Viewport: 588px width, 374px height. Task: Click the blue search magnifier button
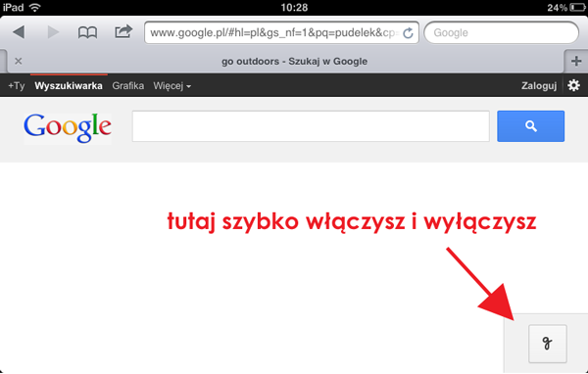point(530,126)
